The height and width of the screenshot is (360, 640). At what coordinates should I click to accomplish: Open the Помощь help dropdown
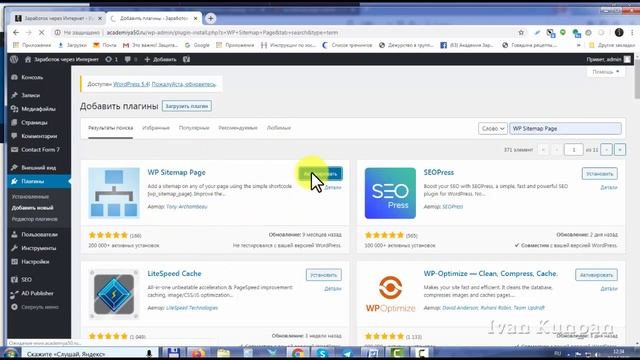tap(605, 72)
